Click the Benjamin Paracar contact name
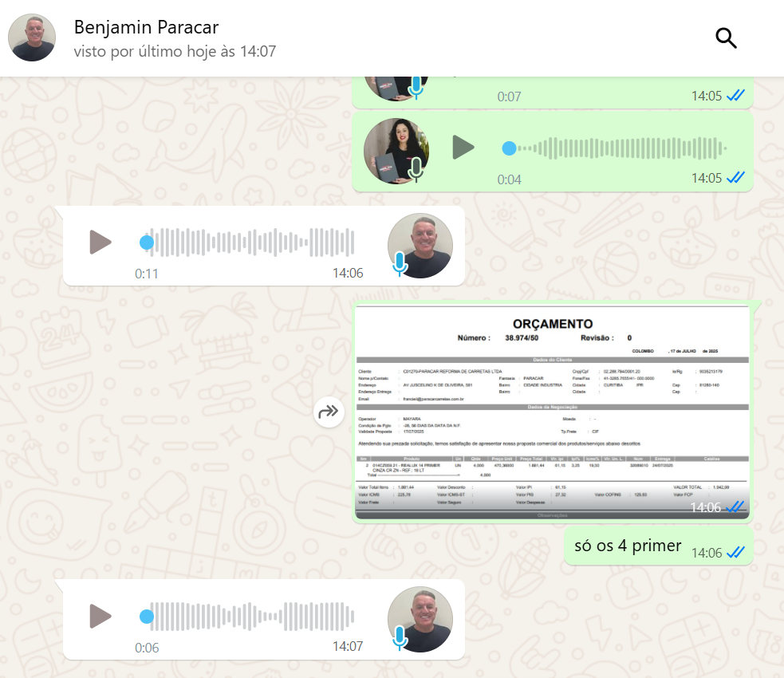Screen dimensions: 784x678 [146, 27]
